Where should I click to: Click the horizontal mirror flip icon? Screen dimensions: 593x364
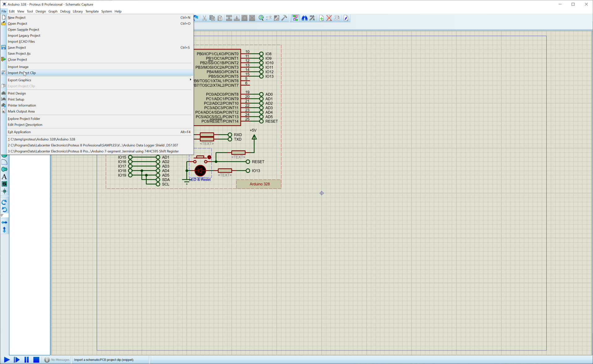click(x=4, y=222)
